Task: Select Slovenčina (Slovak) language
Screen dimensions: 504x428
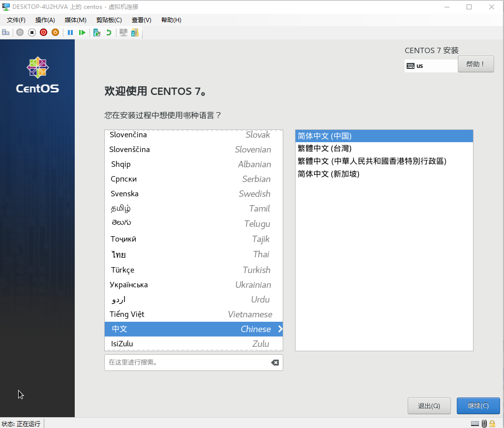Action: pyautogui.click(x=194, y=135)
